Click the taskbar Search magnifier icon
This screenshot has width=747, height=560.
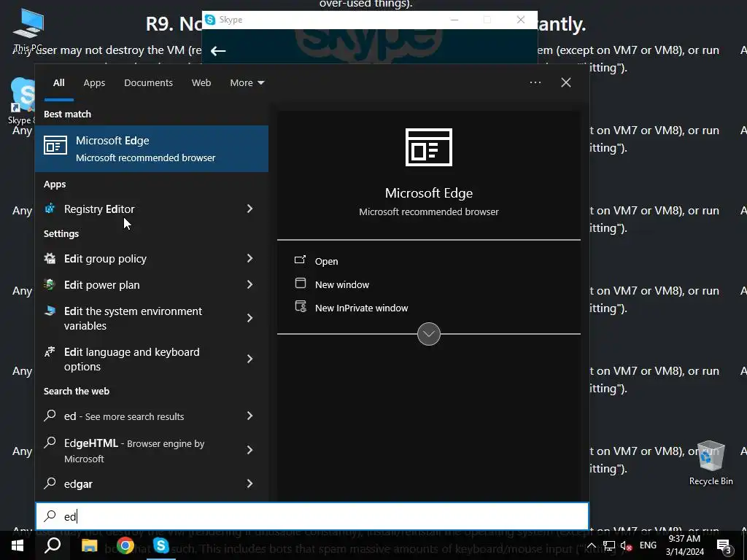point(53,545)
